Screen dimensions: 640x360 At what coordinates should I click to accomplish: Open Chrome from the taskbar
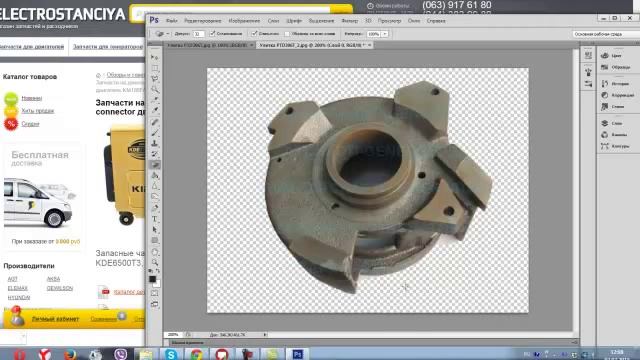196,354
